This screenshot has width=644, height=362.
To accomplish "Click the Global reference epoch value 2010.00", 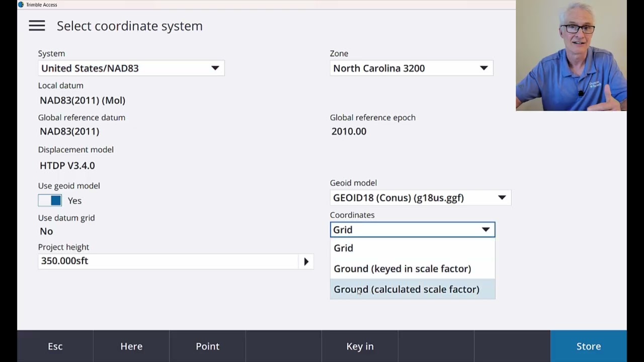I will 349,131.
